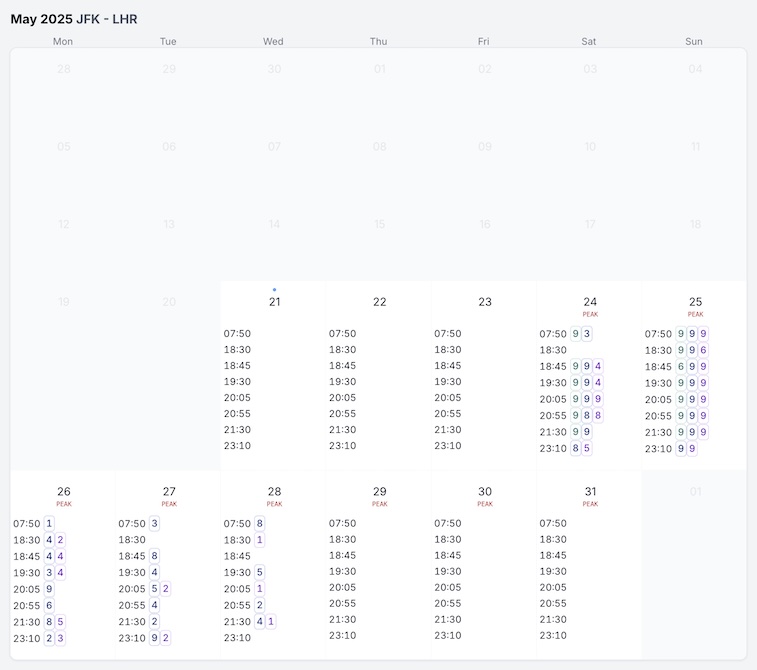This screenshot has width=757, height=670.
Task: Click the 20:05 flight on May 22
Action: (x=342, y=397)
